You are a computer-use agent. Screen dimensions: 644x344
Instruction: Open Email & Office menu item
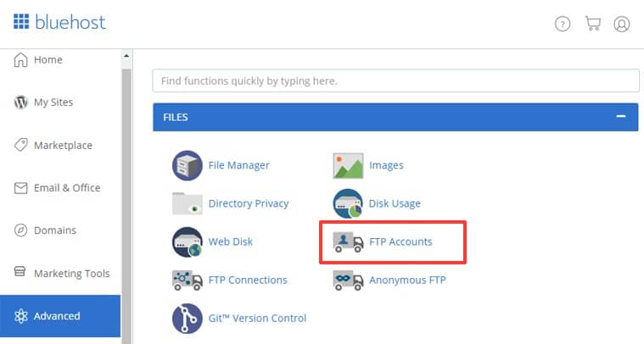click(x=66, y=187)
